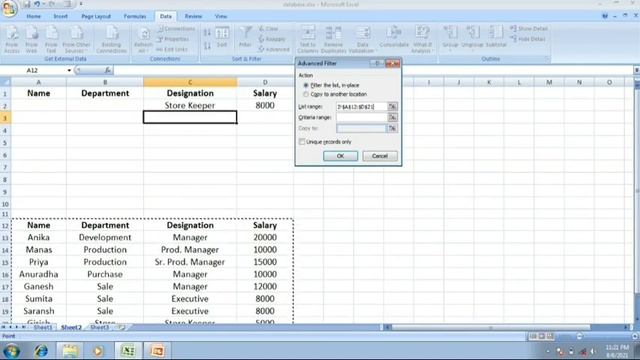
Task: Click the Insert Function fx icon
Action: pyautogui.click(x=107, y=70)
